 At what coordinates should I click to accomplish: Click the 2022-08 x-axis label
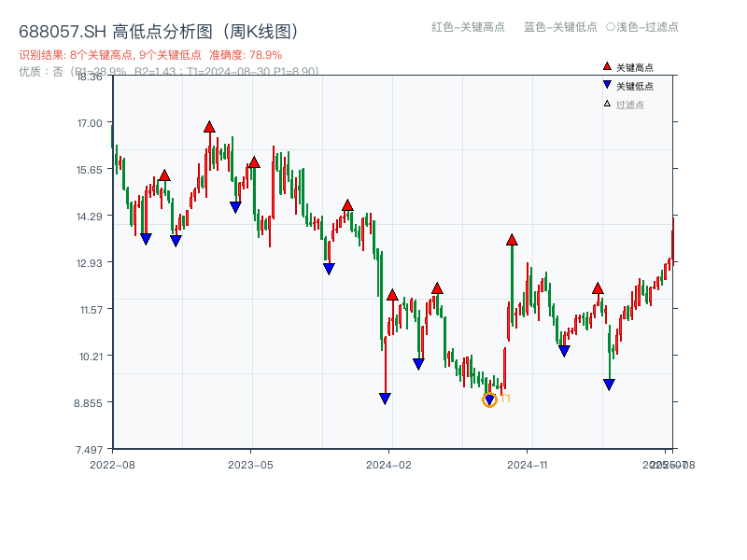click(x=112, y=465)
